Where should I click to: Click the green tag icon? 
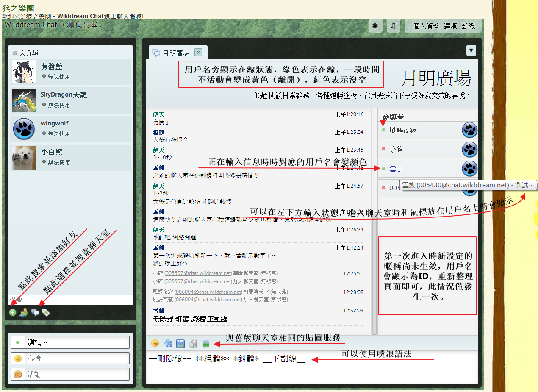[46, 313]
